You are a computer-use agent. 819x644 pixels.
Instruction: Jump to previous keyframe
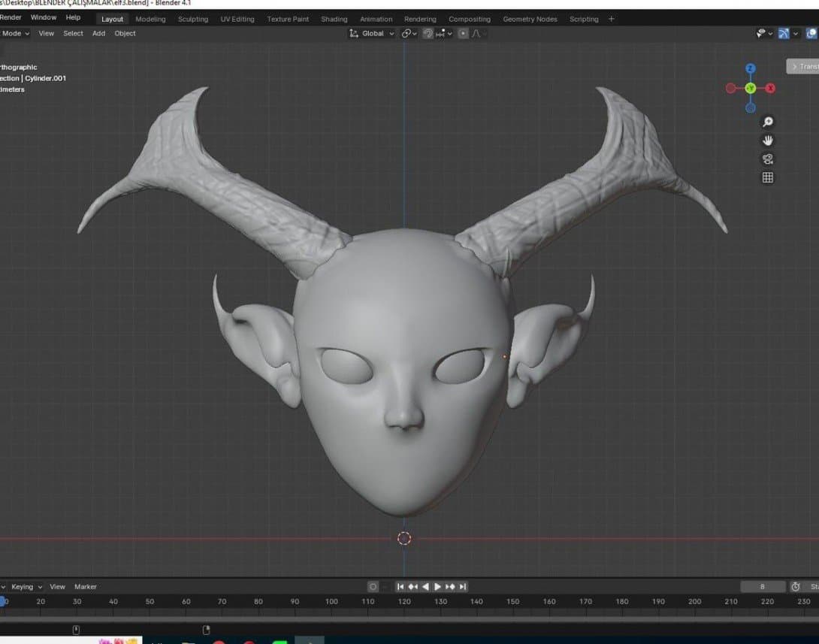[x=413, y=587]
